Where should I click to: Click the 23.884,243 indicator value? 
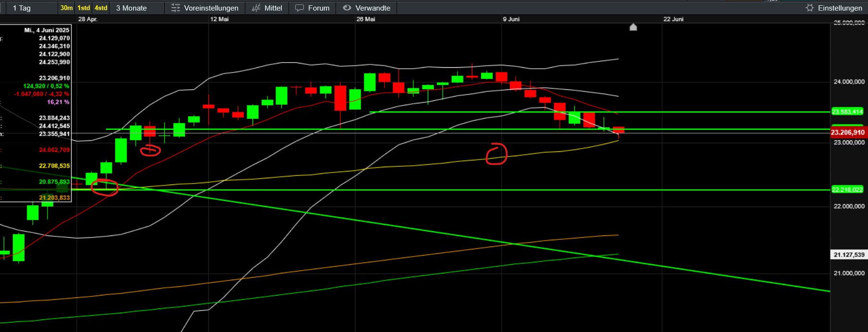[54, 118]
